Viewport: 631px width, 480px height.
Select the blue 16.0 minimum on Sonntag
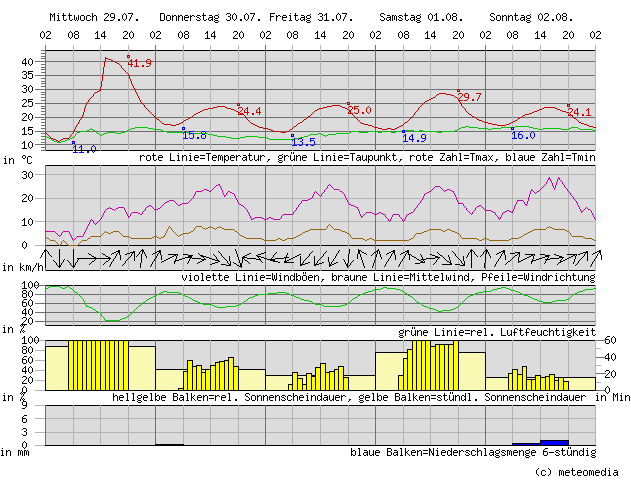[524, 135]
